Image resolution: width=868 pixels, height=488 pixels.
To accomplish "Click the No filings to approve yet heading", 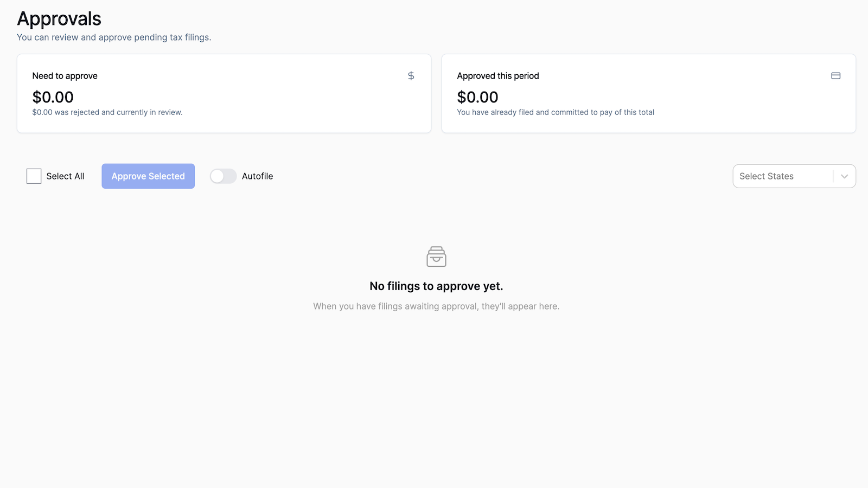I will pos(436,286).
